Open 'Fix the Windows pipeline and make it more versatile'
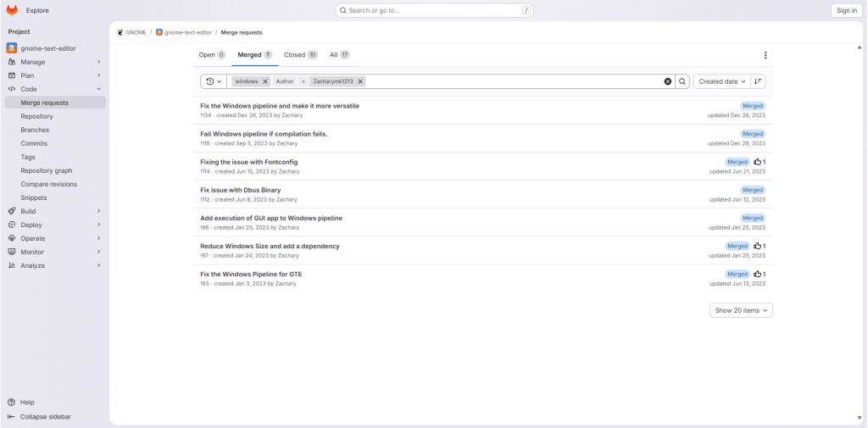The width and height of the screenshot is (868, 428). pos(280,106)
